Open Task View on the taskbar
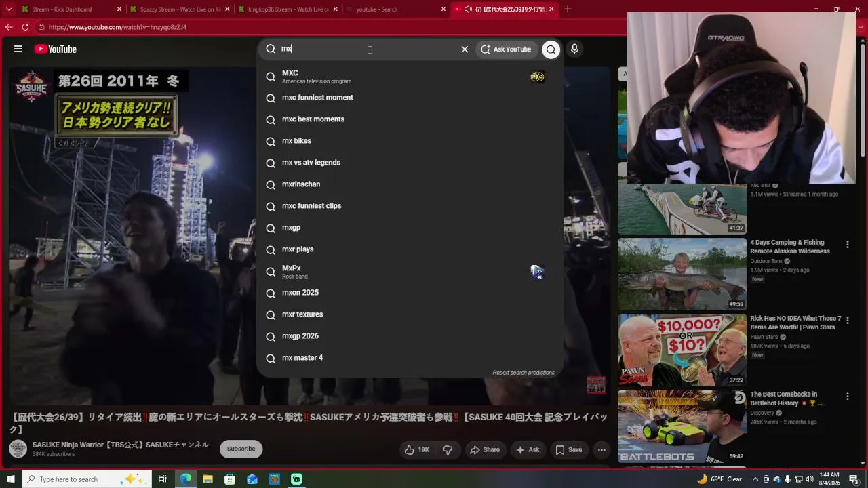868x488 pixels. pos(163,479)
